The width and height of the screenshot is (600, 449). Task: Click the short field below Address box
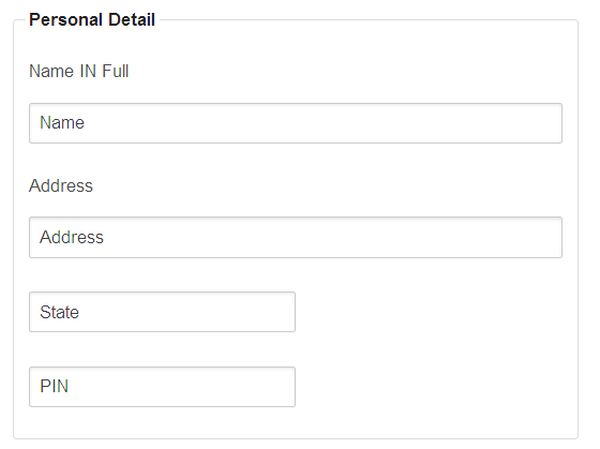(x=162, y=312)
